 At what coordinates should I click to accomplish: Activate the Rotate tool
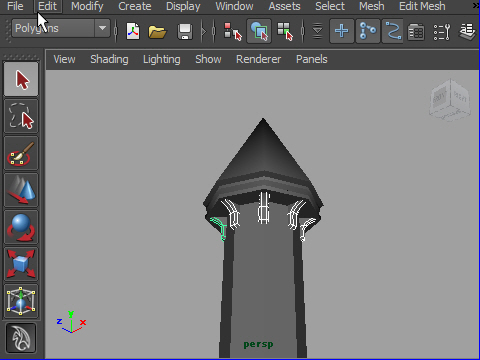(21, 227)
